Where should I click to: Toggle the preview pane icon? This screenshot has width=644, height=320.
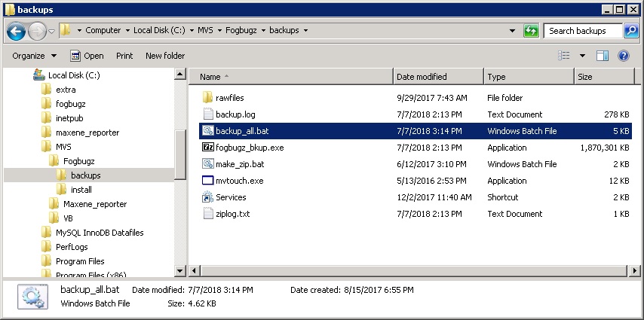tap(602, 56)
